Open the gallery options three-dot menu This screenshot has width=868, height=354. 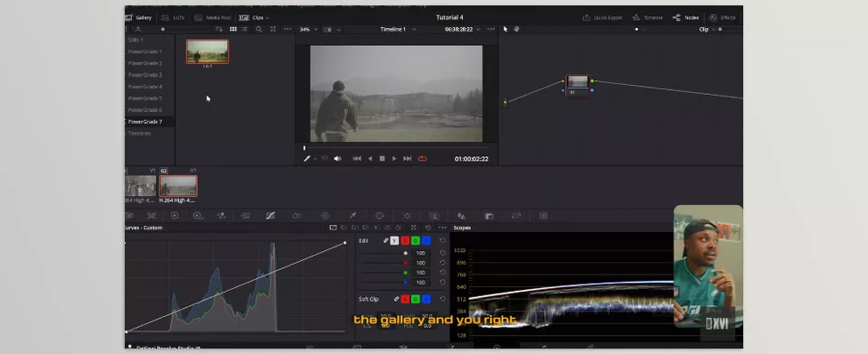pyautogui.click(x=288, y=29)
